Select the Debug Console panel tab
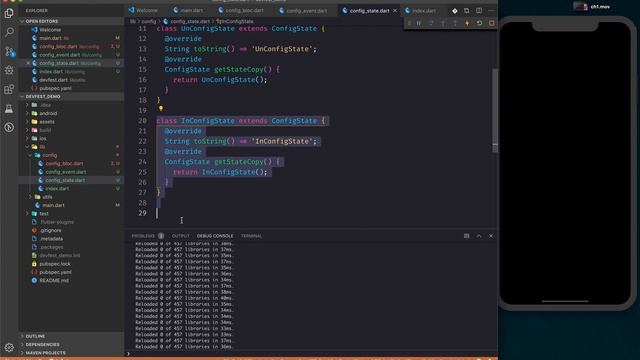Screen dimensions: 640x360 tap(215, 236)
